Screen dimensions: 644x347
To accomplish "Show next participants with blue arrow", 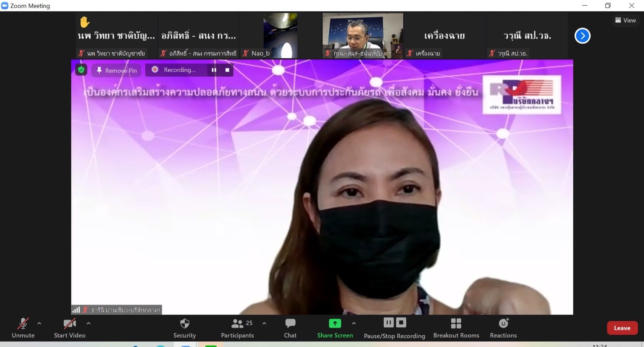I will tap(582, 36).
